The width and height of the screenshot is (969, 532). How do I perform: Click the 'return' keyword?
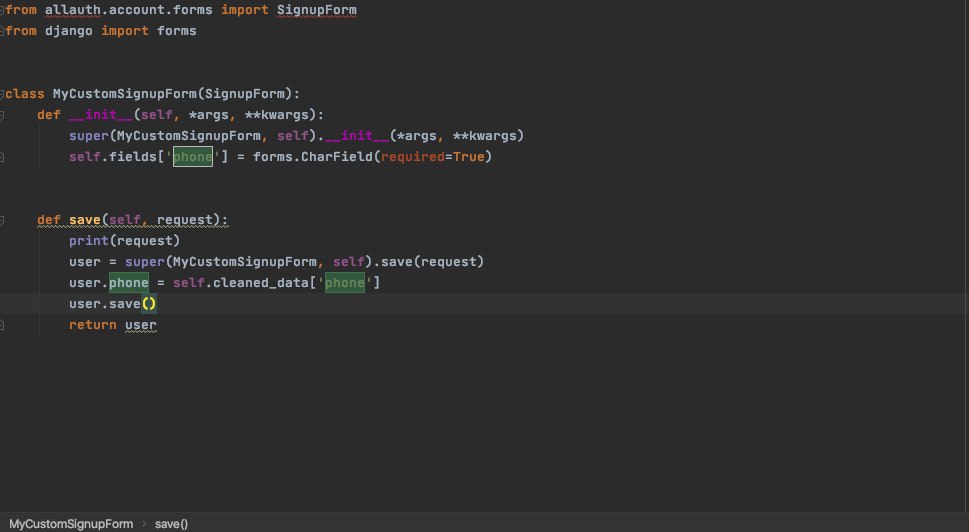point(92,325)
